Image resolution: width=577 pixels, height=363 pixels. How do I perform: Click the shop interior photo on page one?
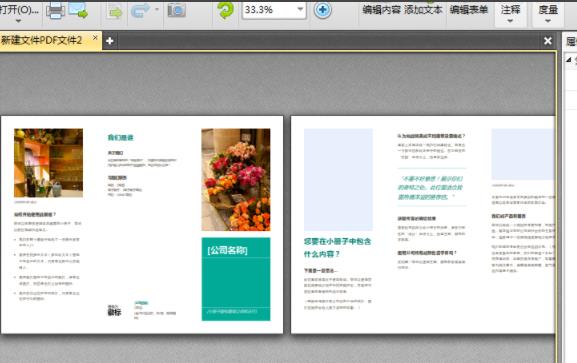pyautogui.click(x=49, y=163)
